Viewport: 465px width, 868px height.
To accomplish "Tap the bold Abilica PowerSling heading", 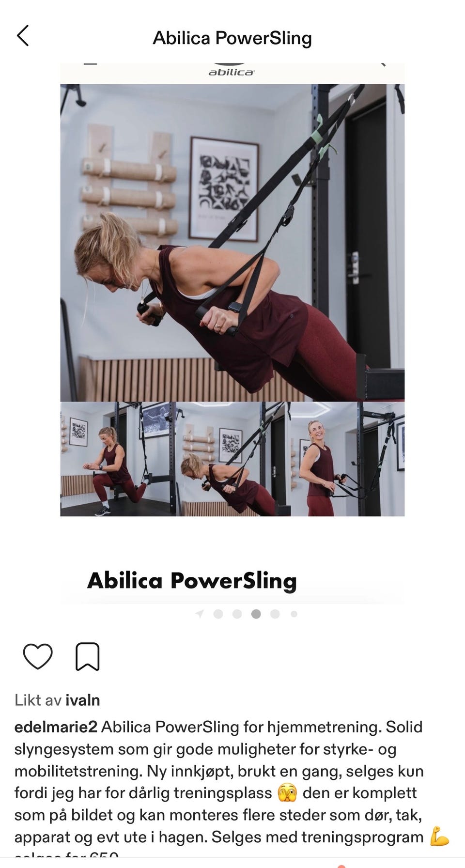I will (192, 580).
